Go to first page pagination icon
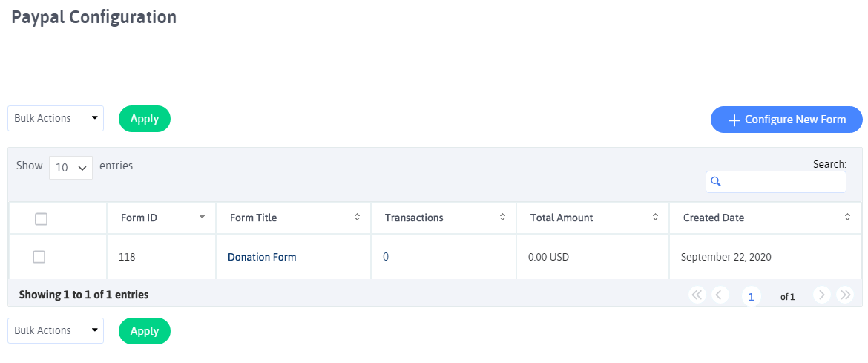868x363 pixels. [697, 295]
